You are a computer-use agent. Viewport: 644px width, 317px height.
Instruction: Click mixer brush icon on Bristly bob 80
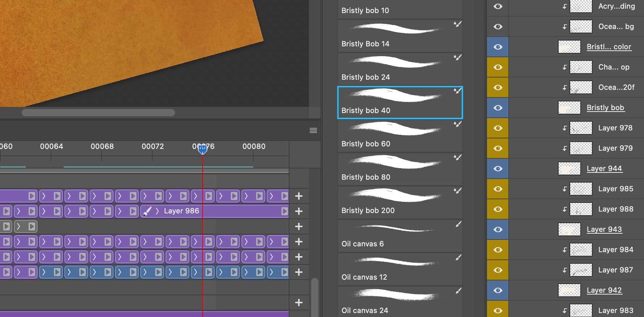click(458, 158)
